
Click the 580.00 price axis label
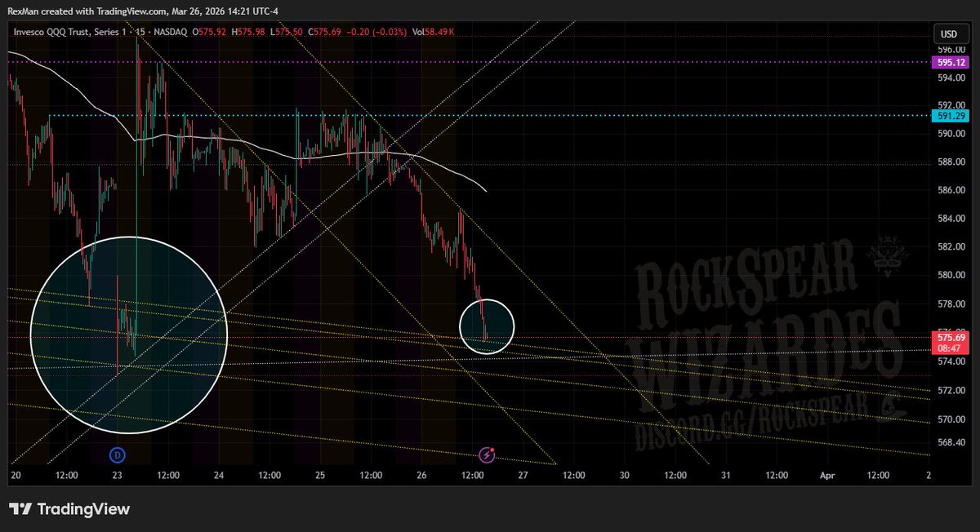click(x=950, y=275)
